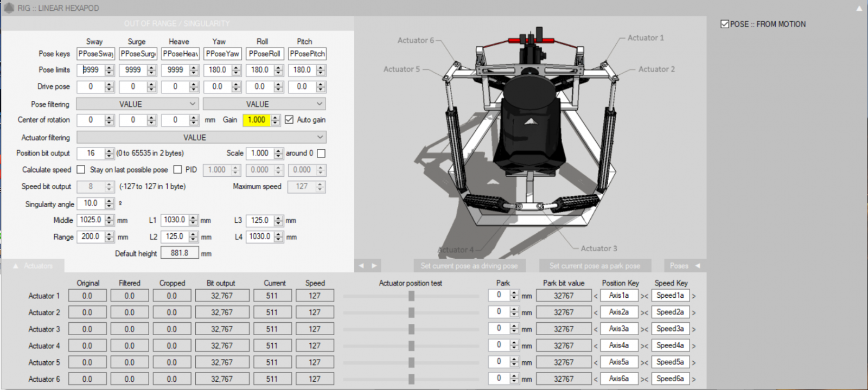The width and height of the screenshot is (868, 390).
Task: Click the Actuator 1 Bit output value
Action: pos(222,296)
